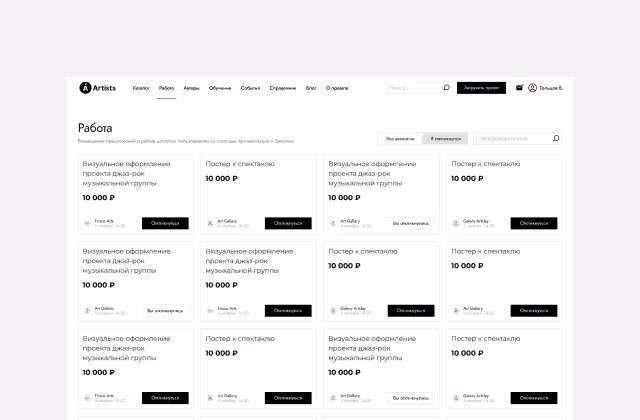
Task: Click Galery Artsfay avatar in top-right card
Action: [x=456, y=223]
